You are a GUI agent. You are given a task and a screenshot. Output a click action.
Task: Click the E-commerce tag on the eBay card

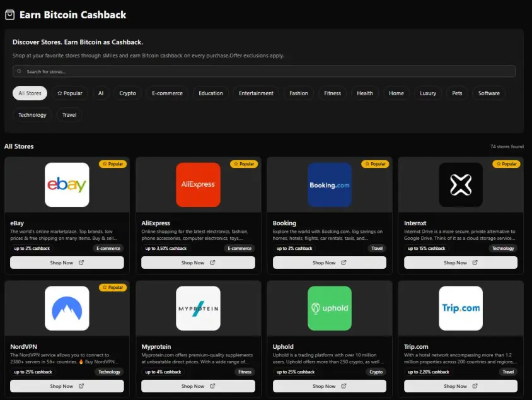coord(108,248)
